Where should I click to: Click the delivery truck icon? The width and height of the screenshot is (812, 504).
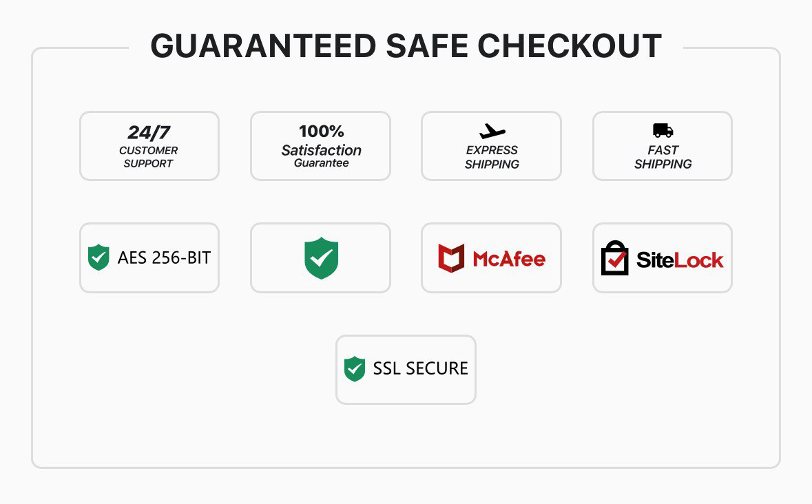click(663, 130)
